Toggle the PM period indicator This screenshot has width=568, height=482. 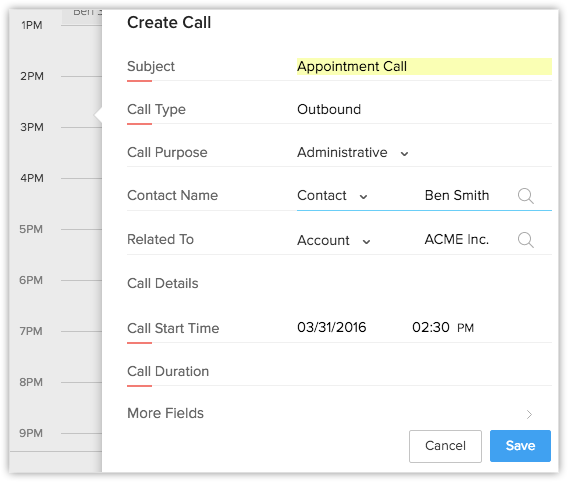point(465,328)
